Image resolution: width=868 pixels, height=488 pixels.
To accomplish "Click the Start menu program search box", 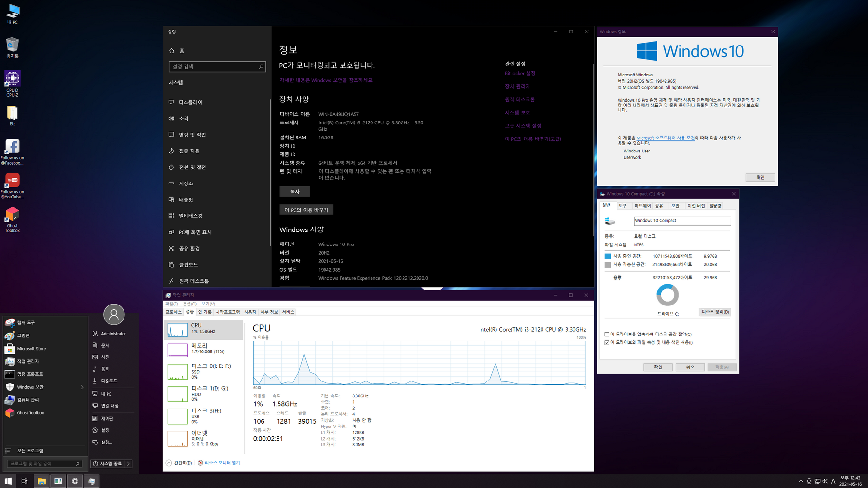I will [45, 464].
